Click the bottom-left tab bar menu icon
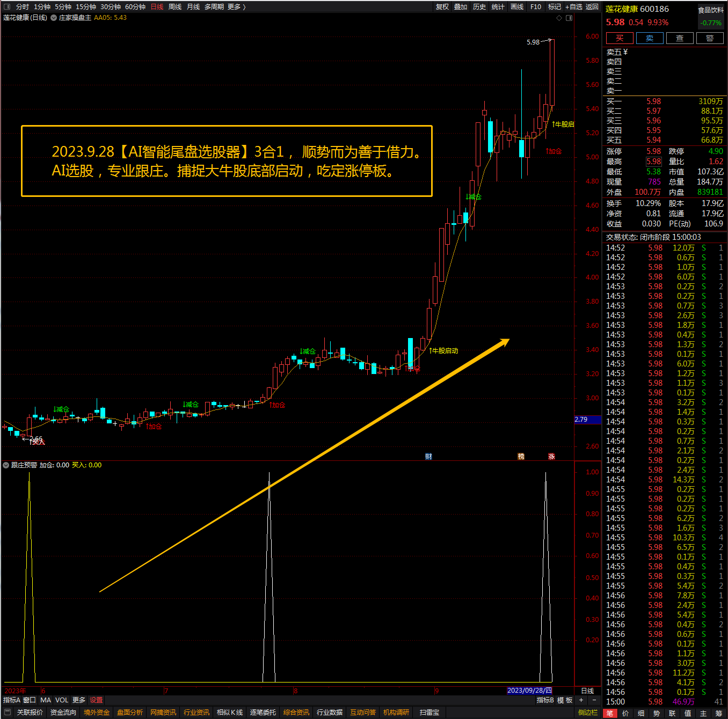Screen dimensions: 728x719 [7, 713]
